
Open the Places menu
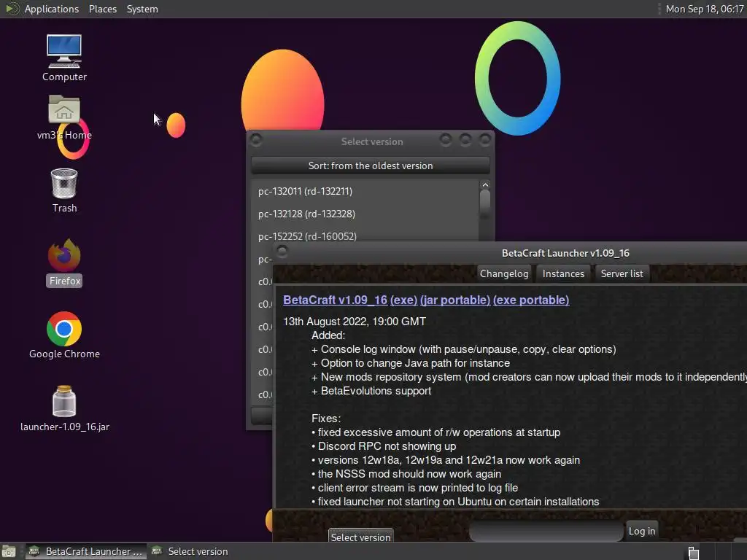pos(102,9)
